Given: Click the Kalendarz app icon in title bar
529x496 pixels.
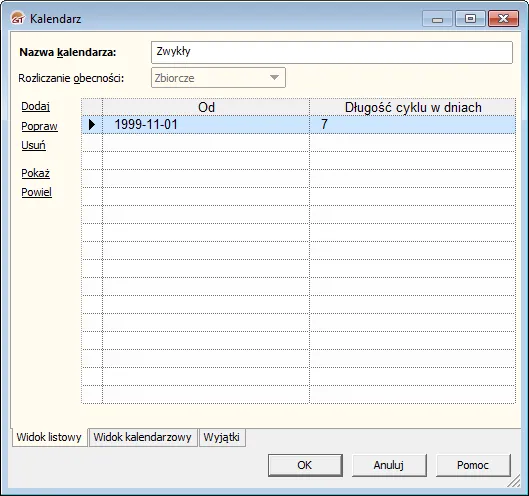Looking at the screenshot, I should click(18, 18).
